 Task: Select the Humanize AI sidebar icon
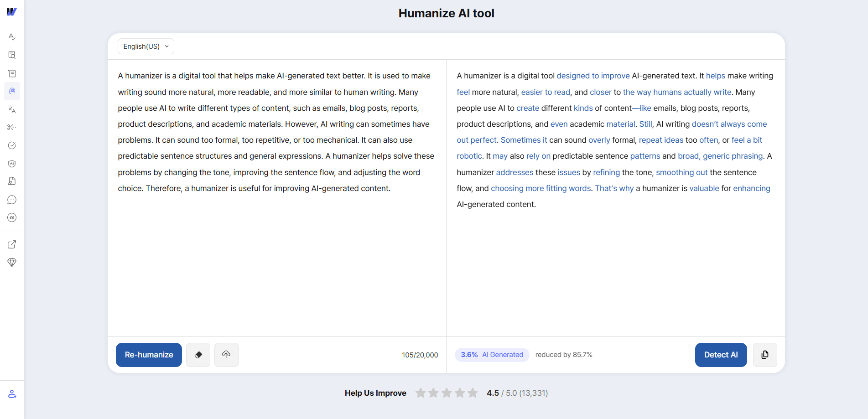click(x=12, y=91)
